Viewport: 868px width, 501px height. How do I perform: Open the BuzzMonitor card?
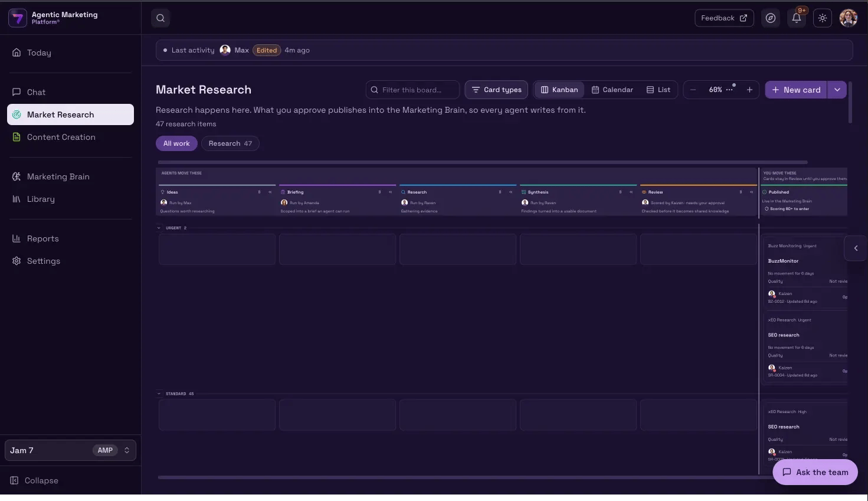805,273
